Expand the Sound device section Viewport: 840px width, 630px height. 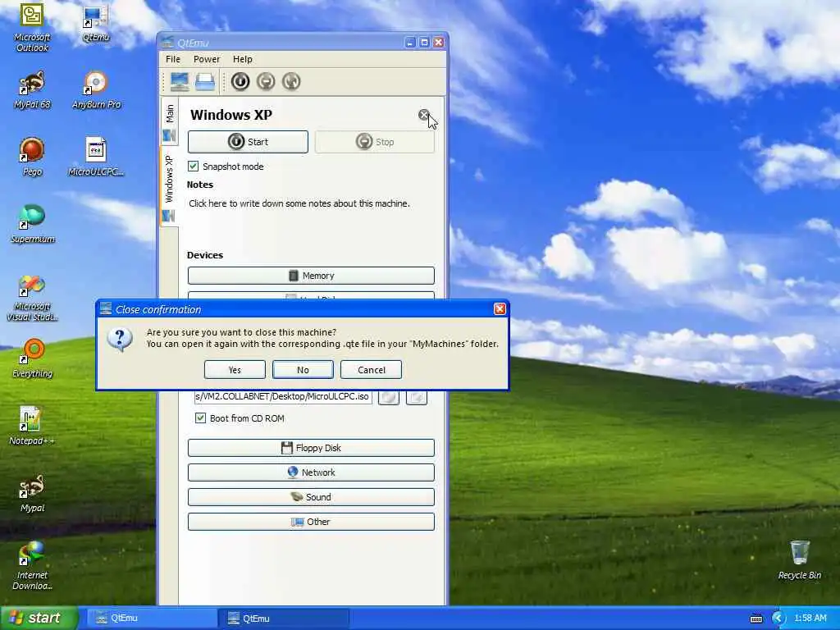click(x=311, y=497)
